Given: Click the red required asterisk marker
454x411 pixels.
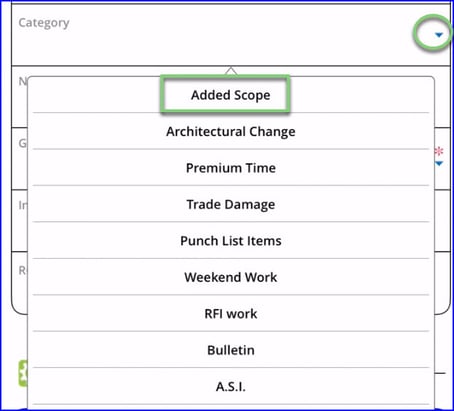Looking at the screenshot, I should [439, 151].
